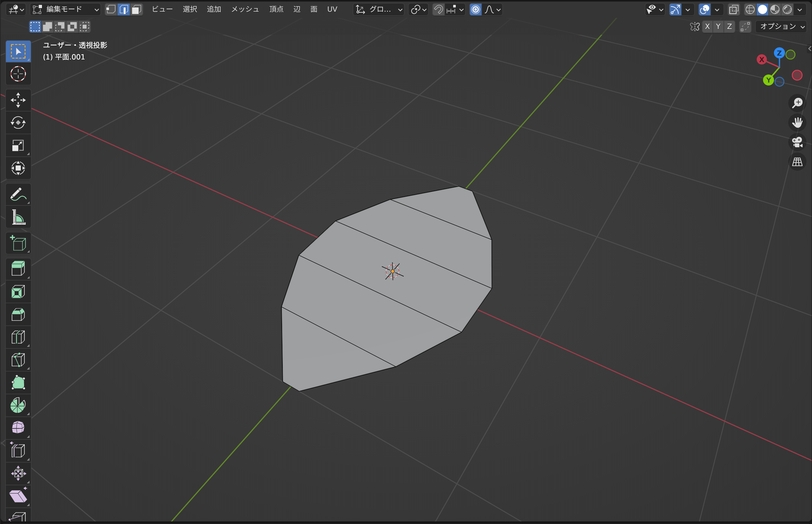Click the Z axis on navigation gizmo
This screenshot has height=524, width=812.
point(779,53)
